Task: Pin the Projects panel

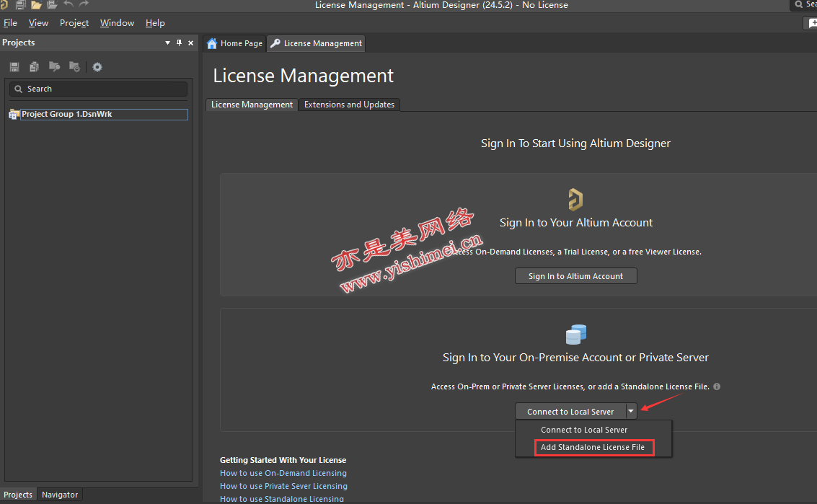Action: click(180, 43)
